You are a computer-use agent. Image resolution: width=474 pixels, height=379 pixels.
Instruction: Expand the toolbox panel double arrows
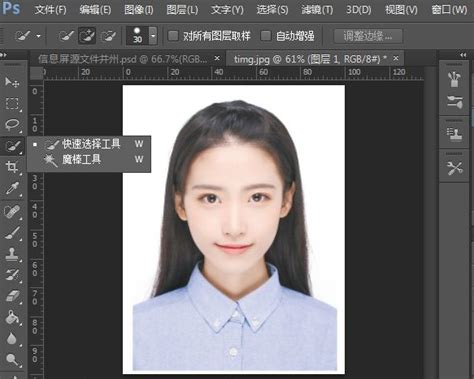point(3,55)
